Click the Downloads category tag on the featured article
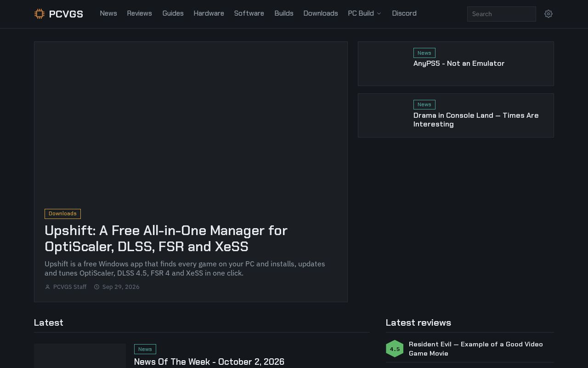Screen dimensions: 588x368 pos(62,213)
